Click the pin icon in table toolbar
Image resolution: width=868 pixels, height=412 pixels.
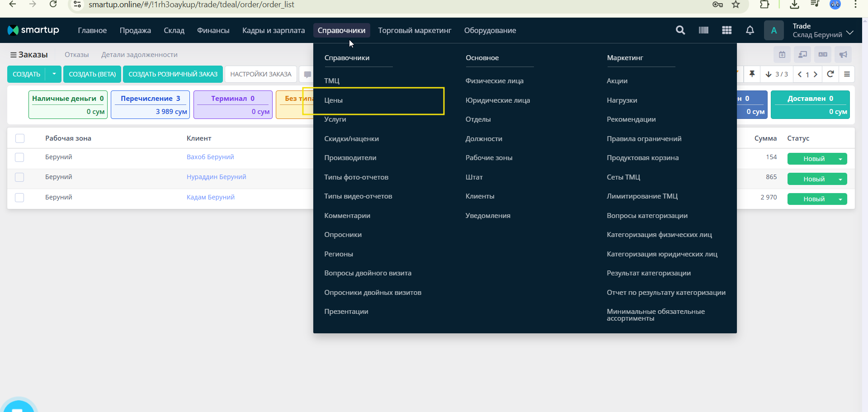pyautogui.click(x=752, y=74)
